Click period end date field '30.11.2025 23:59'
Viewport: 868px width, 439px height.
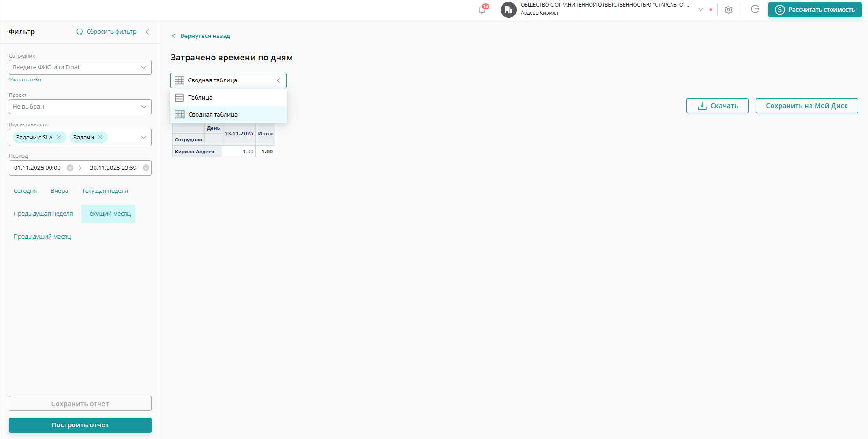coord(113,168)
